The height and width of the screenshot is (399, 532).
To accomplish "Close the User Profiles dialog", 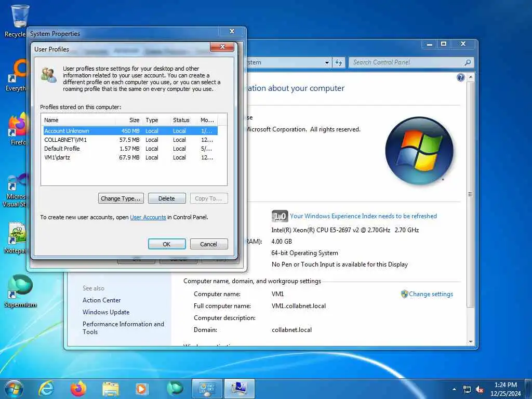I will 222,46.
